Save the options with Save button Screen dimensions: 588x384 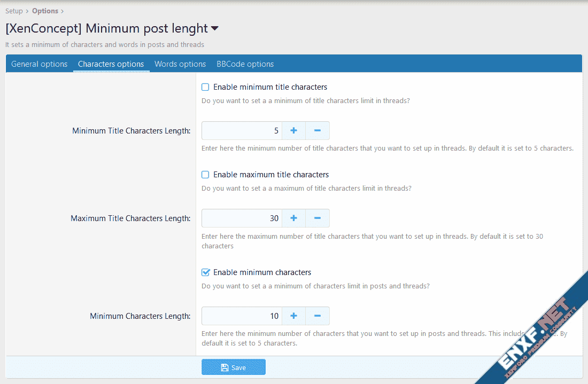[233, 367]
